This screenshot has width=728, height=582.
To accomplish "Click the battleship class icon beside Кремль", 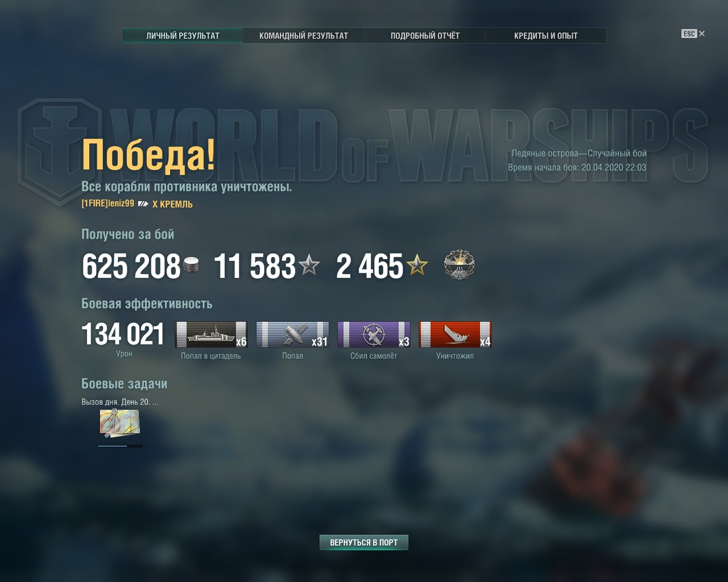I will 143,204.
